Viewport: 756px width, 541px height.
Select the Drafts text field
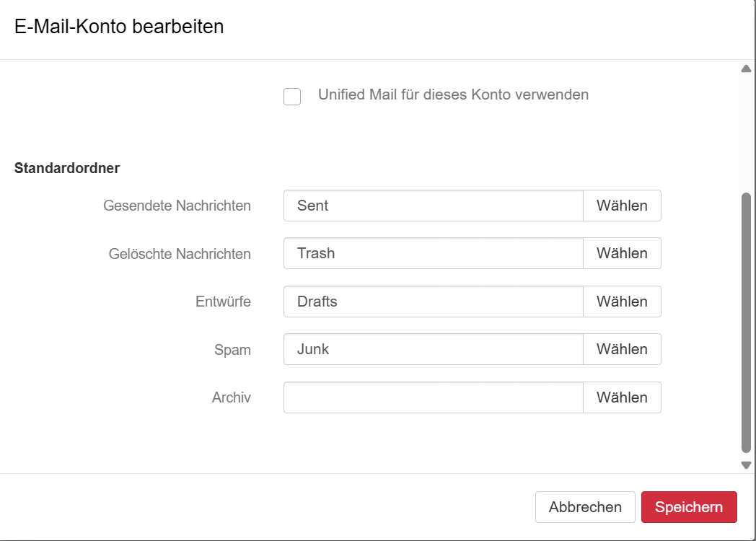433,302
